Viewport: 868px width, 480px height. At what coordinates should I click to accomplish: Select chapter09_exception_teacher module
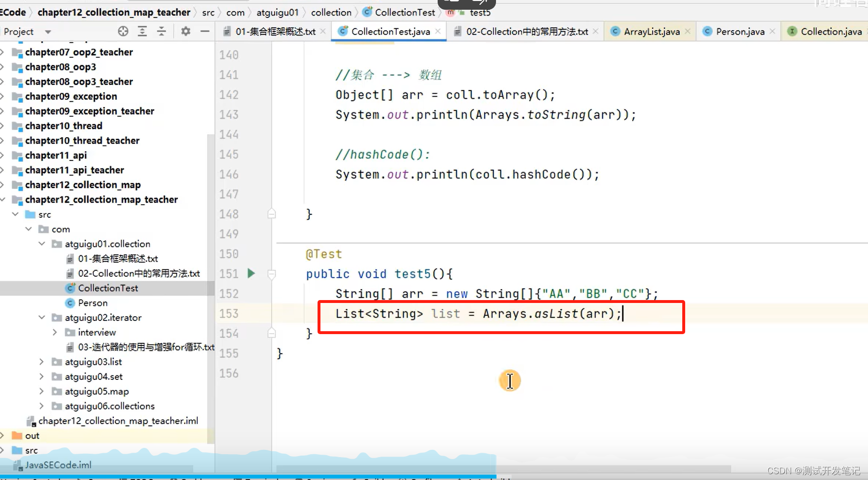[89, 111]
